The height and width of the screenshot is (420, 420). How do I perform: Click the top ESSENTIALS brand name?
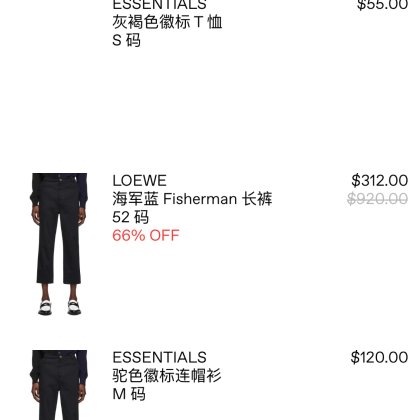click(159, 5)
